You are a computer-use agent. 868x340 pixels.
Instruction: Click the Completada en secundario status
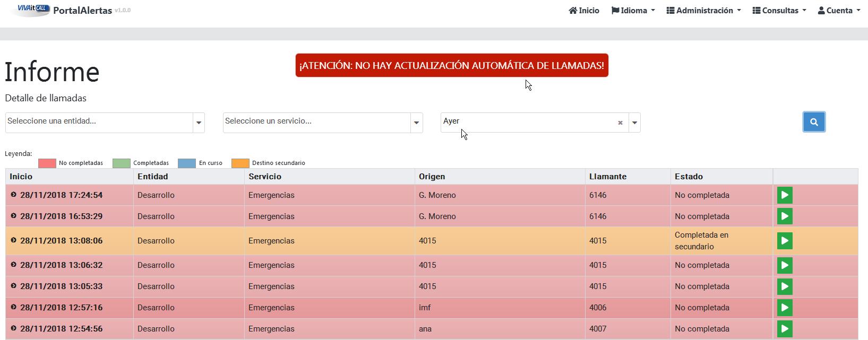click(x=701, y=241)
